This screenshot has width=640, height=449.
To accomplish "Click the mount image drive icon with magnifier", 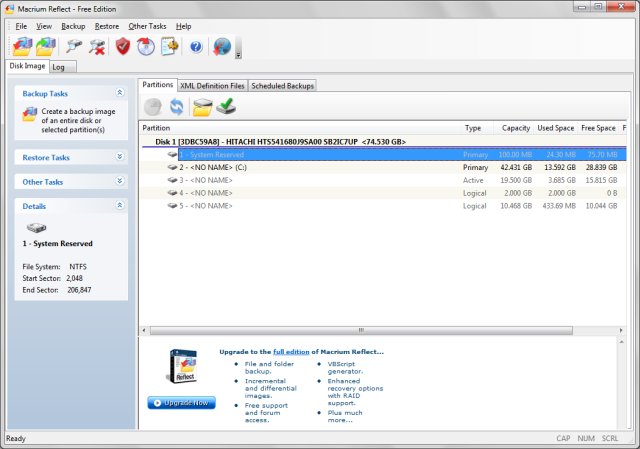I will coord(74,46).
